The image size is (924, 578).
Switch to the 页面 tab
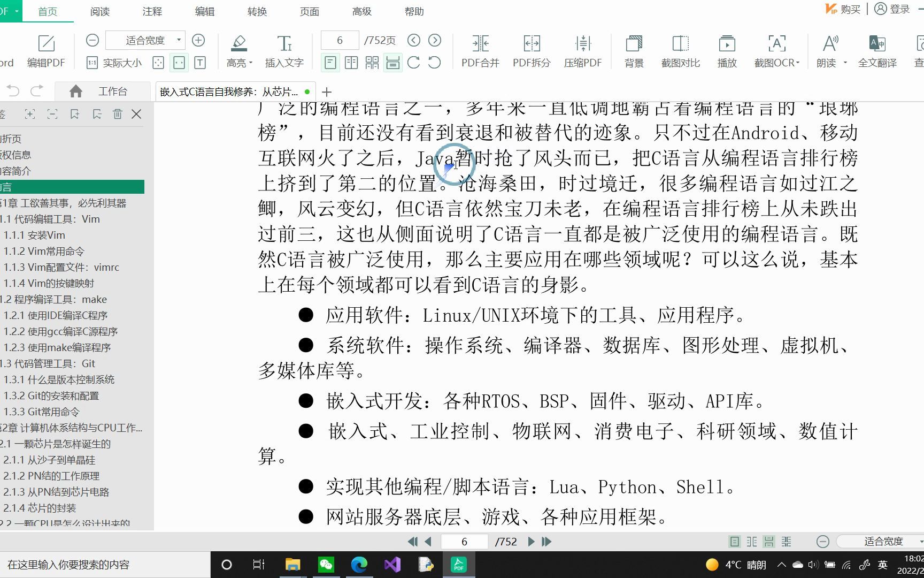pos(310,11)
